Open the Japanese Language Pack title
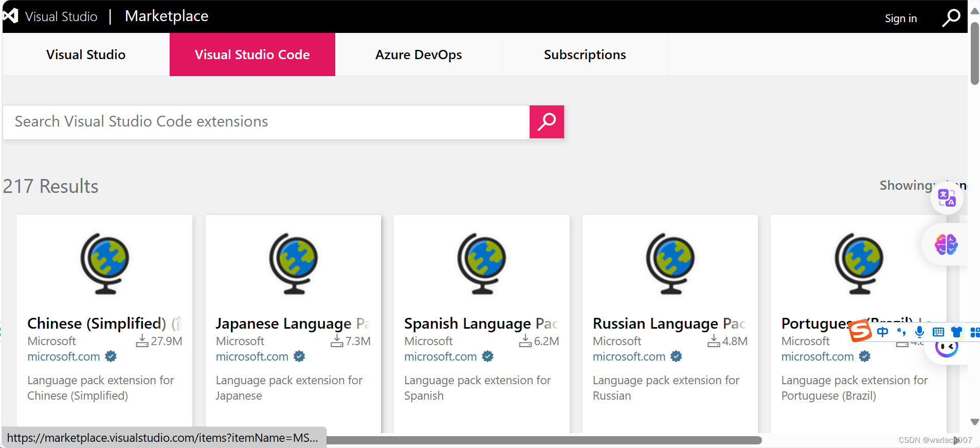 pyautogui.click(x=293, y=324)
